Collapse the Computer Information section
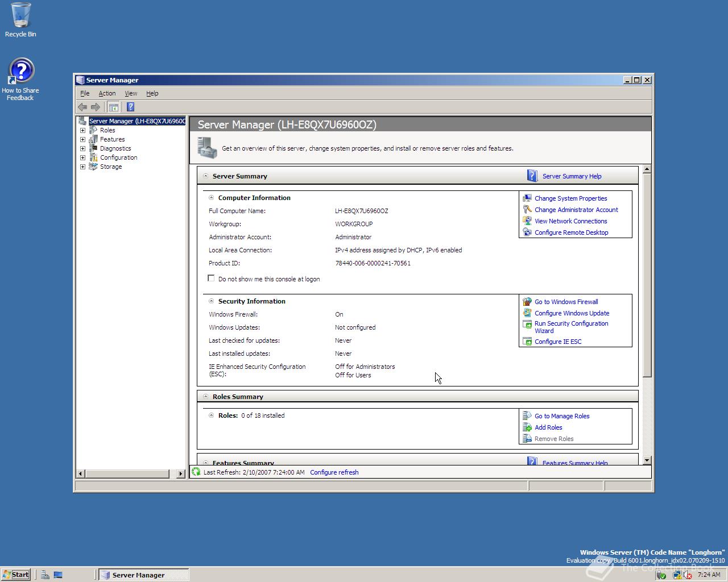This screenshot has width=728, height=582. click(x=211, y=198)
